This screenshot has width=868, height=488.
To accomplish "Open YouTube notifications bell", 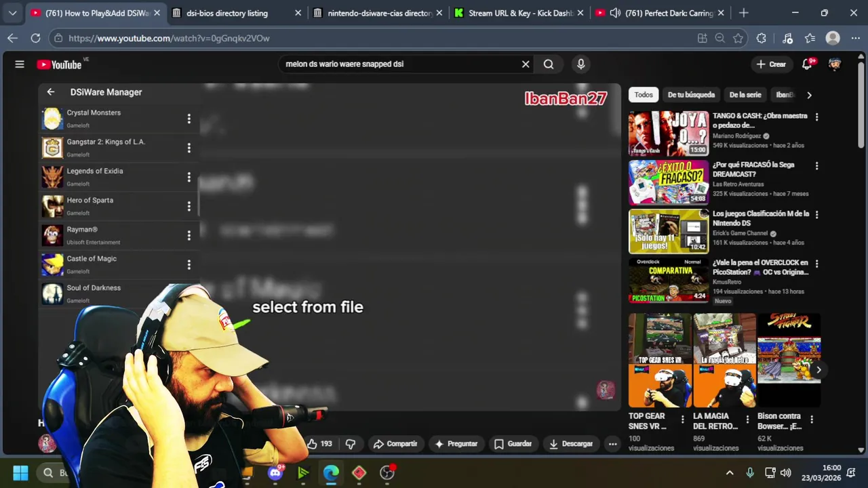I will [x=807, y=64].
